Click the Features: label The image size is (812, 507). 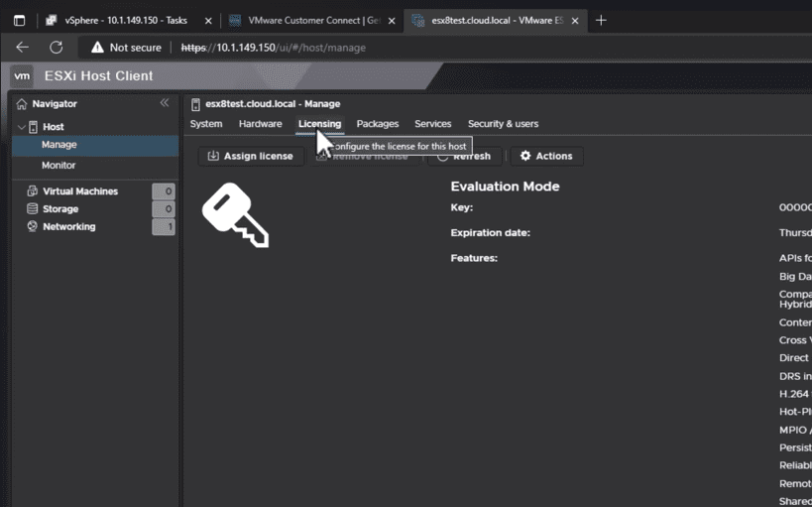(474, 258)
